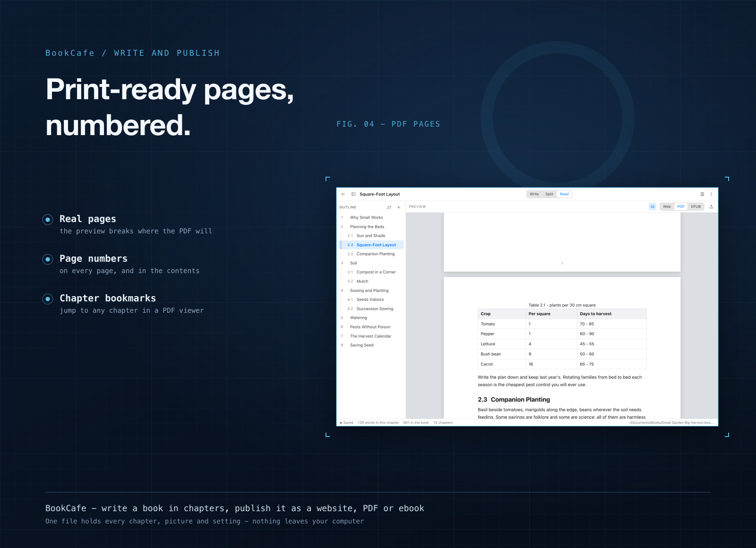Click the export share icon
The width and height of the screenshot is (756, 548).
[x=711, y=206]
